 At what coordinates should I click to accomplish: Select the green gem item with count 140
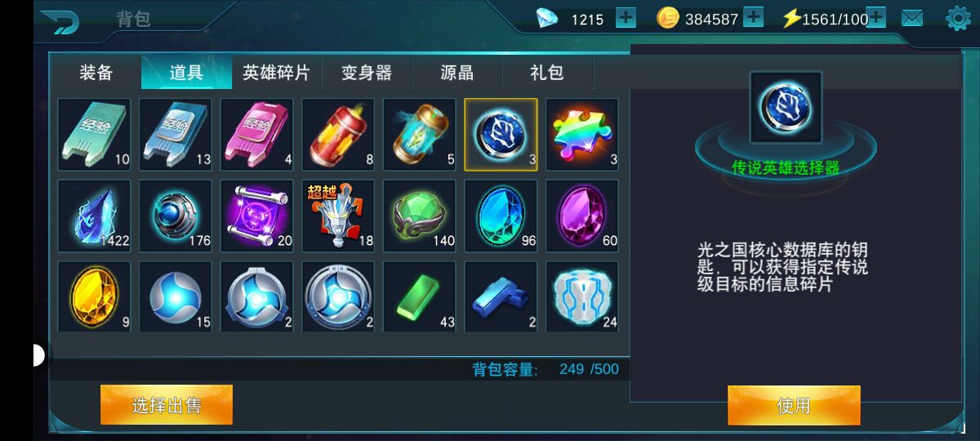420,216
